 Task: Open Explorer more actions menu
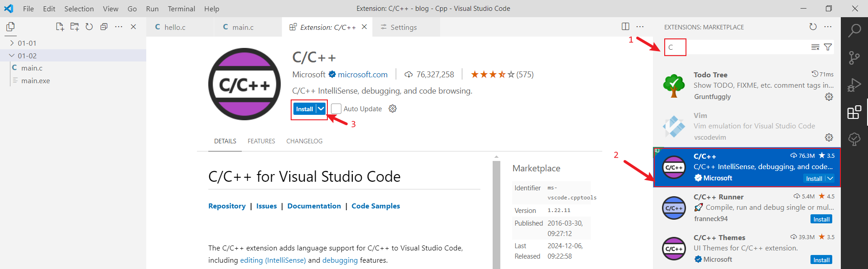(x=119, y=27)
